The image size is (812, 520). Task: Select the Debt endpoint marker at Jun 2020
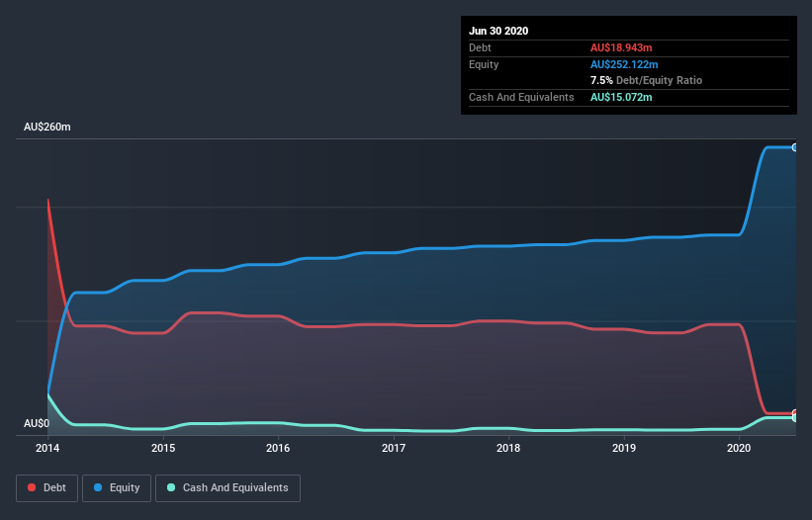(795, 413)
